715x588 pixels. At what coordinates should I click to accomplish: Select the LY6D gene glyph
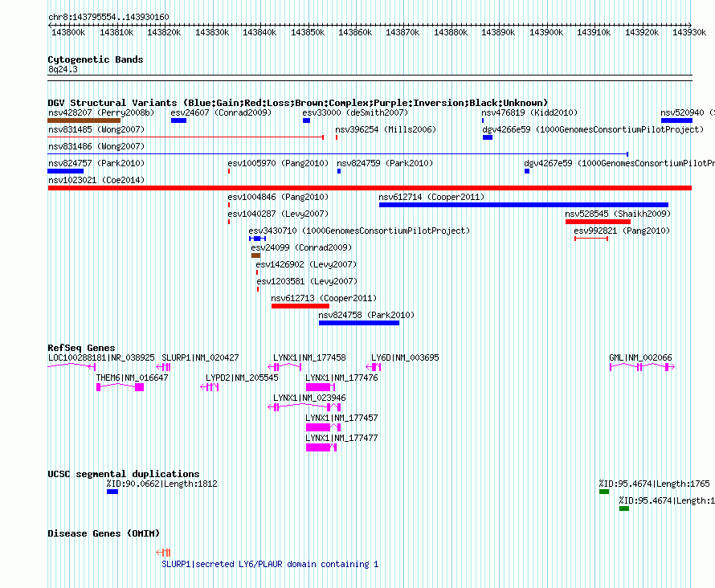pos(374,367)
